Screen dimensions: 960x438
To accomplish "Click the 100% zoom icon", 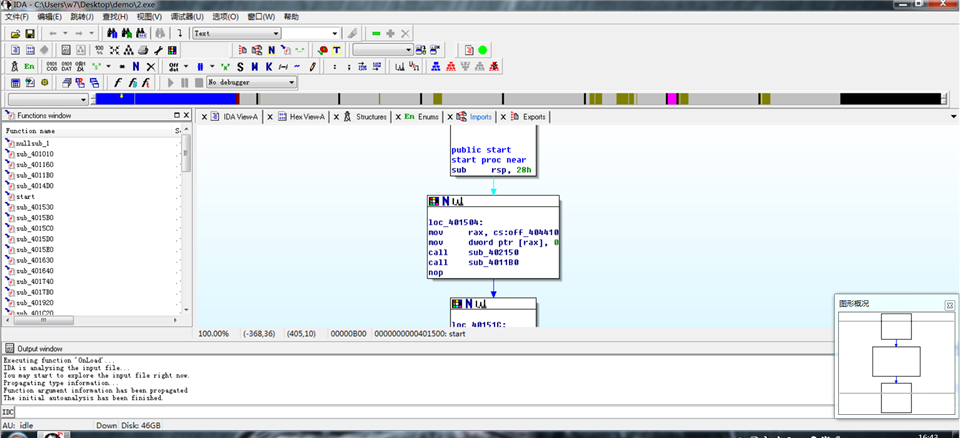I will tap(99, 50).
